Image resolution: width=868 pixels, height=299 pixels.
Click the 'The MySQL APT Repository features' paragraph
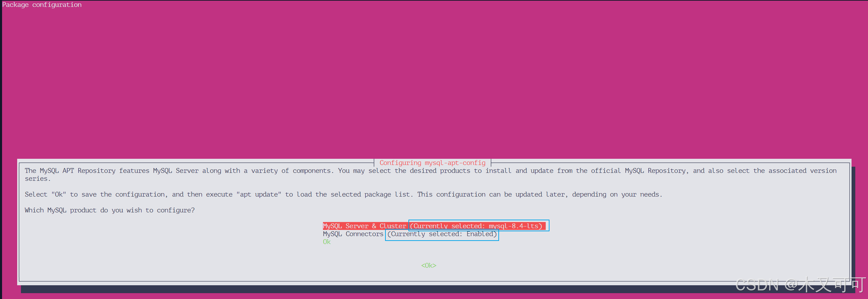(431, 175)
